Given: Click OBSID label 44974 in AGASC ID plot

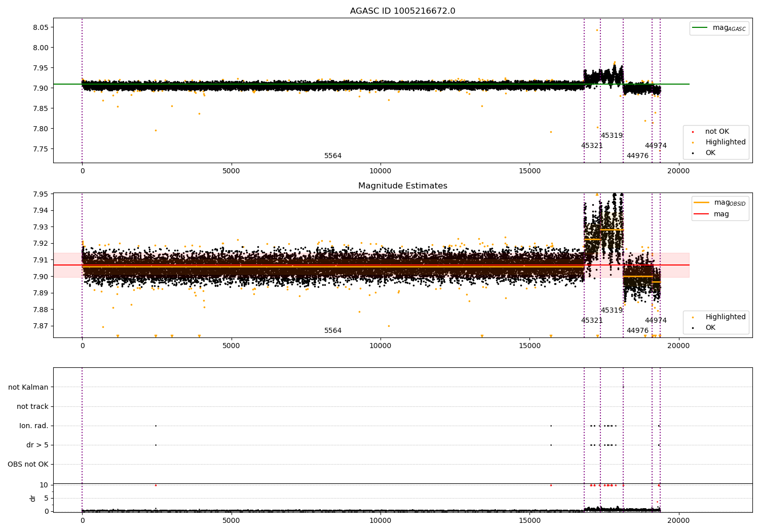Looking at the screenshot, I should click(656, 146).
